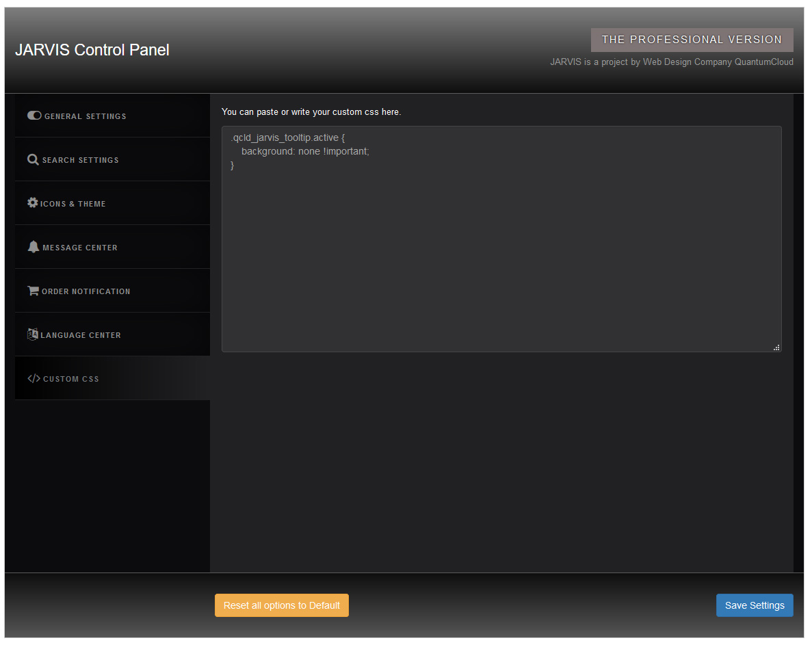Click the 'background: none !important;' line
Viewport: 812px width, 645px height.
point(305,152)
